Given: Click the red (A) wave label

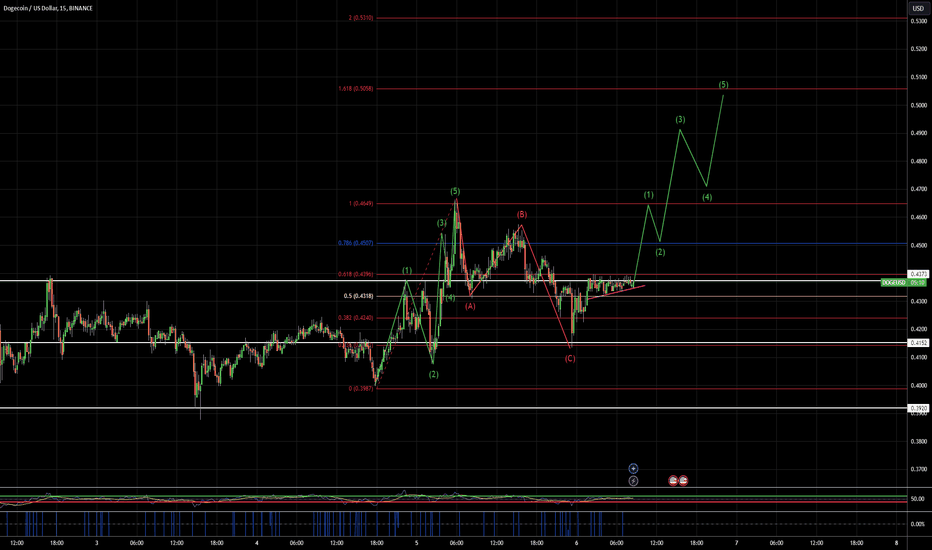Looking at the screenshot, I should (x=470, y=306).
